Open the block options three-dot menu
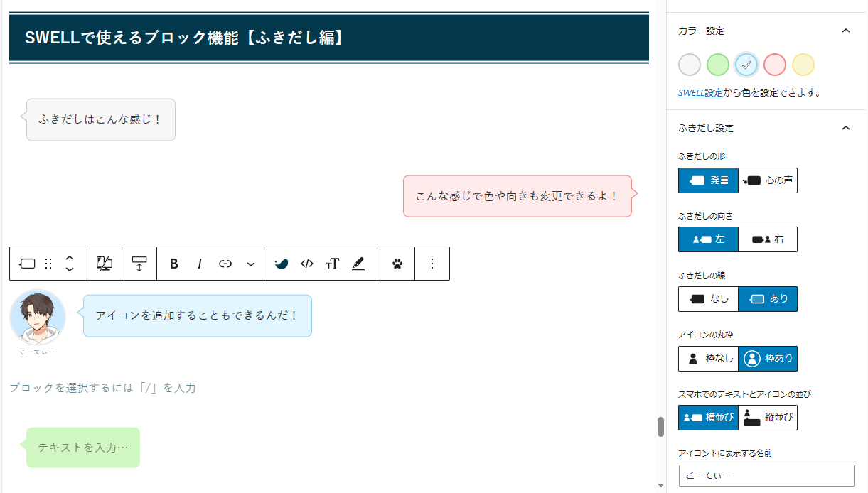 point(432,264)
